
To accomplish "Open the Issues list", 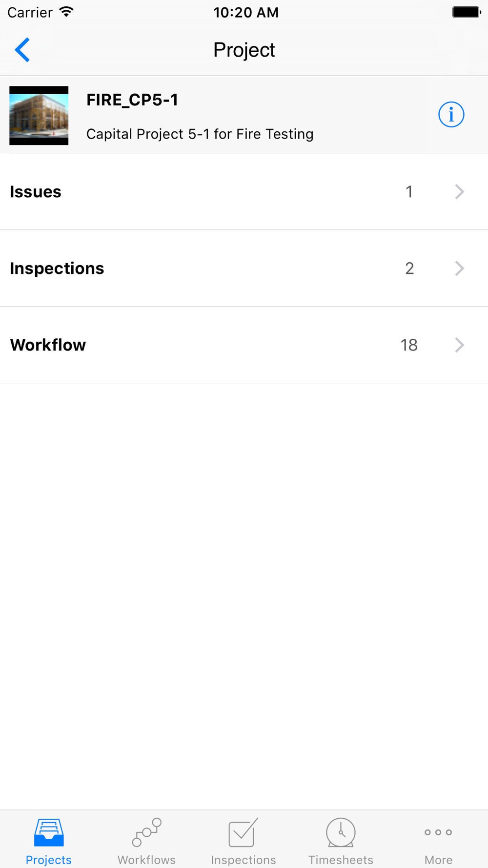I will click(244, 192).
